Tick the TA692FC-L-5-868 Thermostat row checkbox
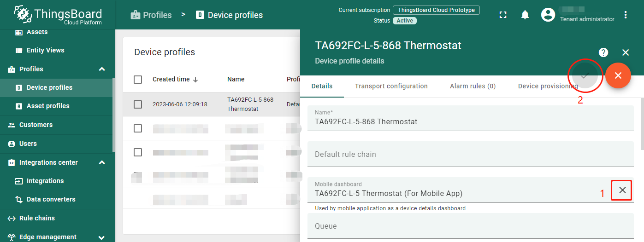644x242 pixels. (x=138, y=104)
